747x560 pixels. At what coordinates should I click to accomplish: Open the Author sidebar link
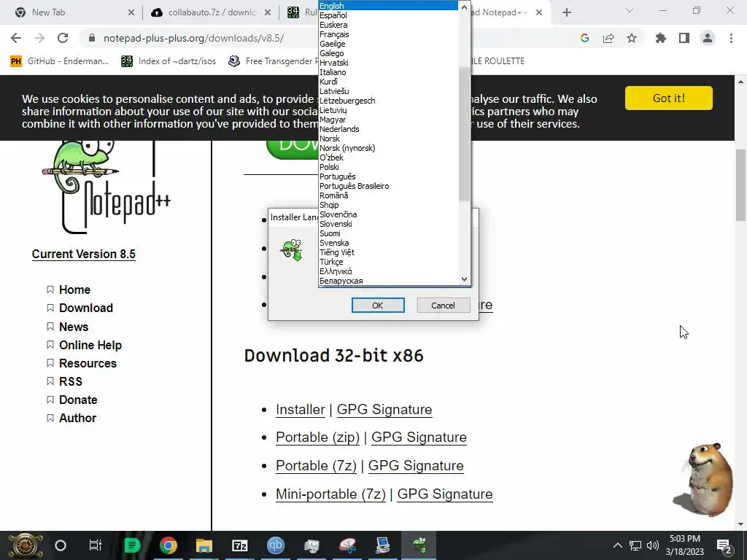pos(77,418)
